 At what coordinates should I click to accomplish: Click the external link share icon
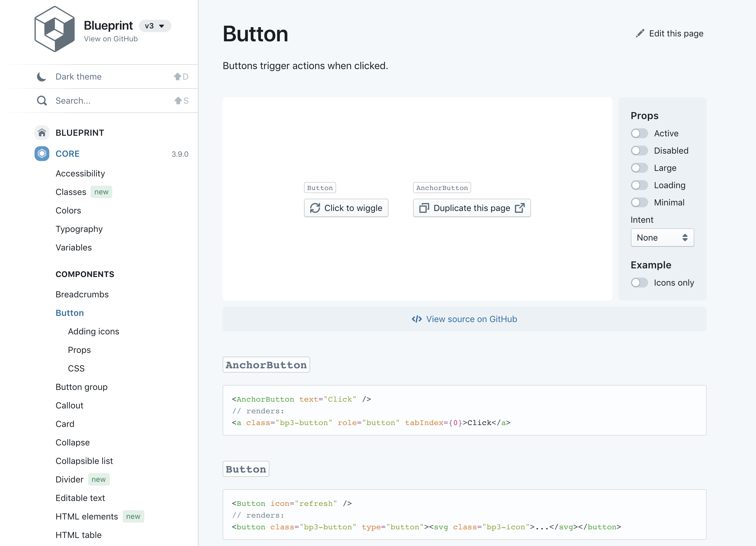click(x=520, y=208)
